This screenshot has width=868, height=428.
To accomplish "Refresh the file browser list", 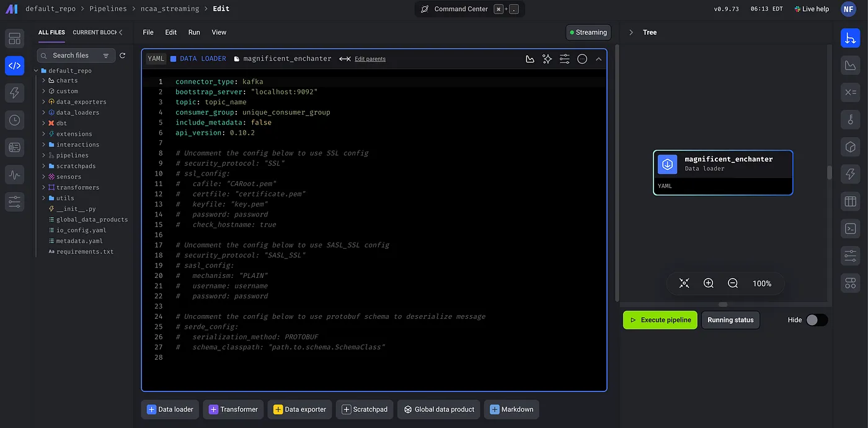I will click(x=122, y=55).
